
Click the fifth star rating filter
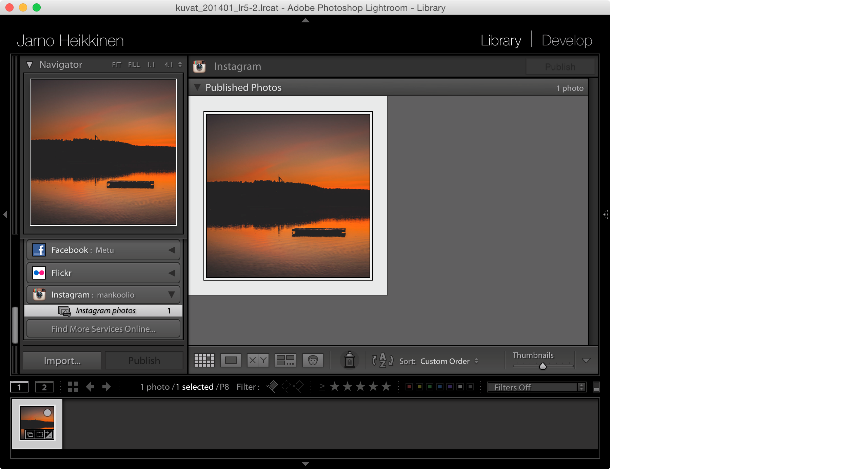click(386, 387)
